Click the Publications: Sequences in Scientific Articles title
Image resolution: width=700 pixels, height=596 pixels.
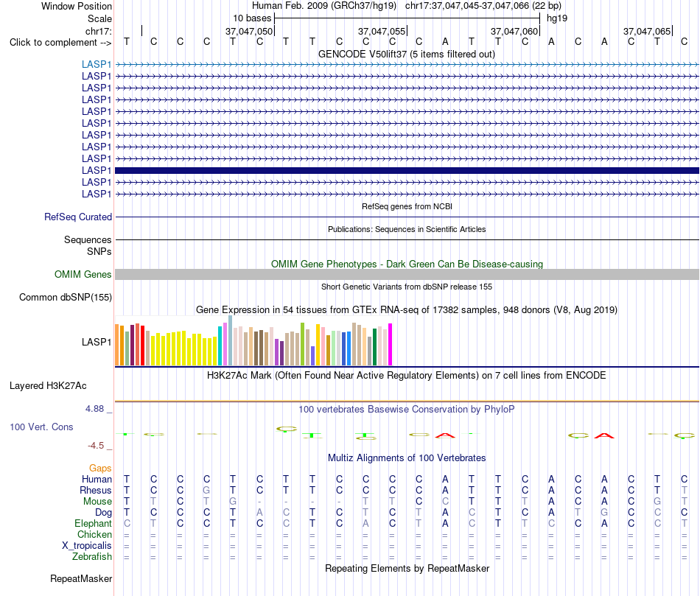407,229
